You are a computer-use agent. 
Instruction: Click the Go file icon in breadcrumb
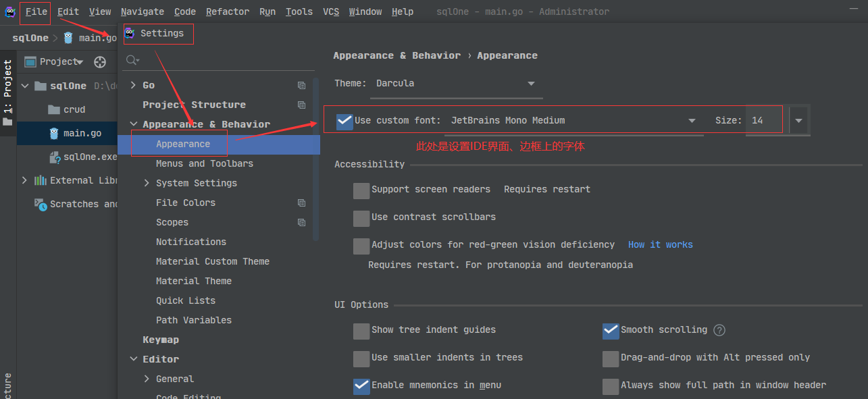(x=68, y=38)
